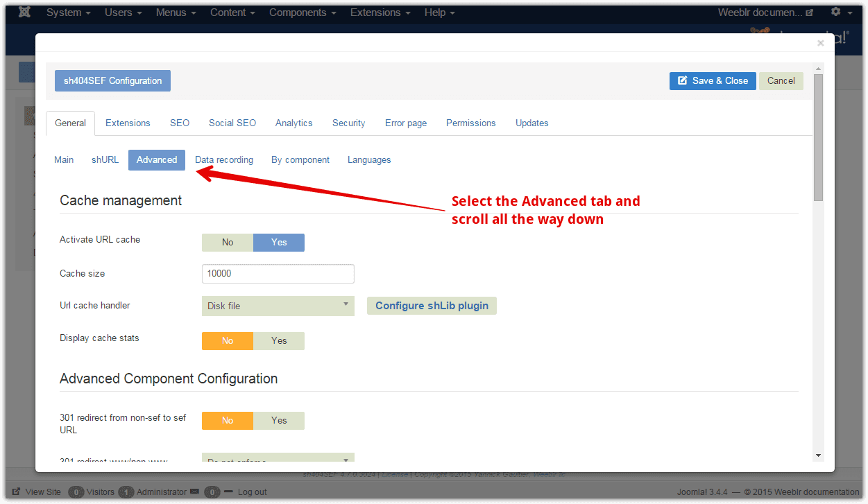Click the Log out link
This screenshot has width=868, height=504.
click(x=253, y=492)
